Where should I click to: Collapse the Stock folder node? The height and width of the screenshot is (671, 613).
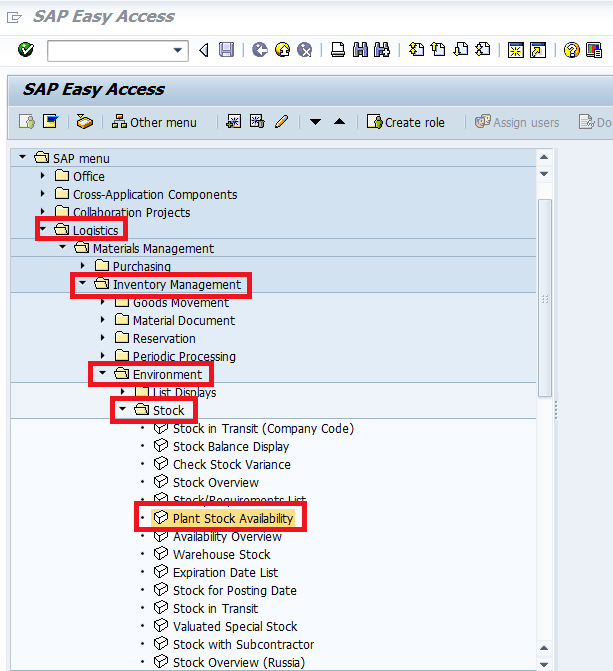pyautogui.click(x=123, y=410)
